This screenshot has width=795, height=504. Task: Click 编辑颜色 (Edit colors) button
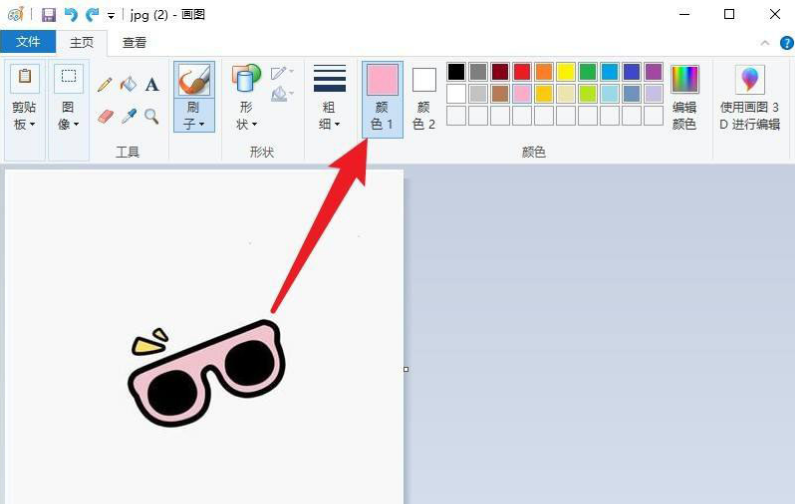(684, 98)
